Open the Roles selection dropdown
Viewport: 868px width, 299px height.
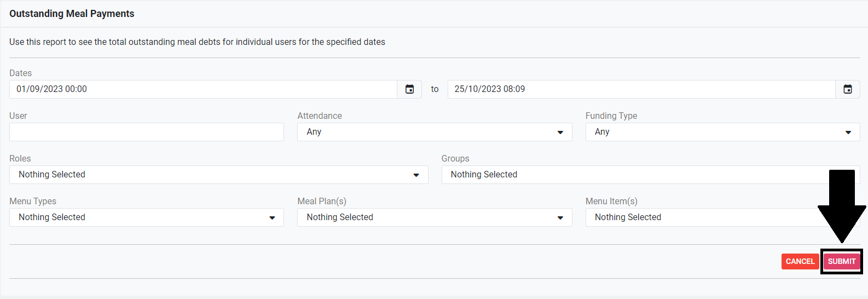pyautogui.click(x=218, y=175)
